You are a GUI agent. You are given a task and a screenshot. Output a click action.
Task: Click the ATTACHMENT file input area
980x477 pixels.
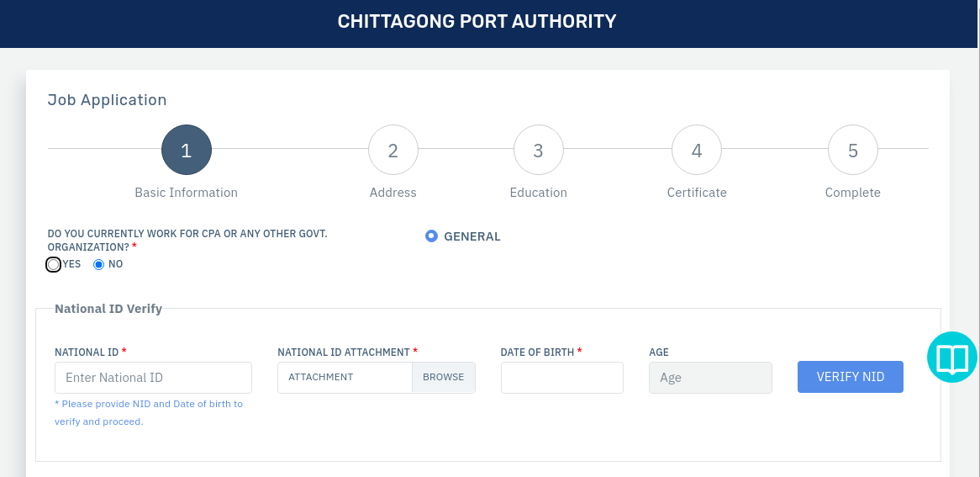(x=345, y=378)
